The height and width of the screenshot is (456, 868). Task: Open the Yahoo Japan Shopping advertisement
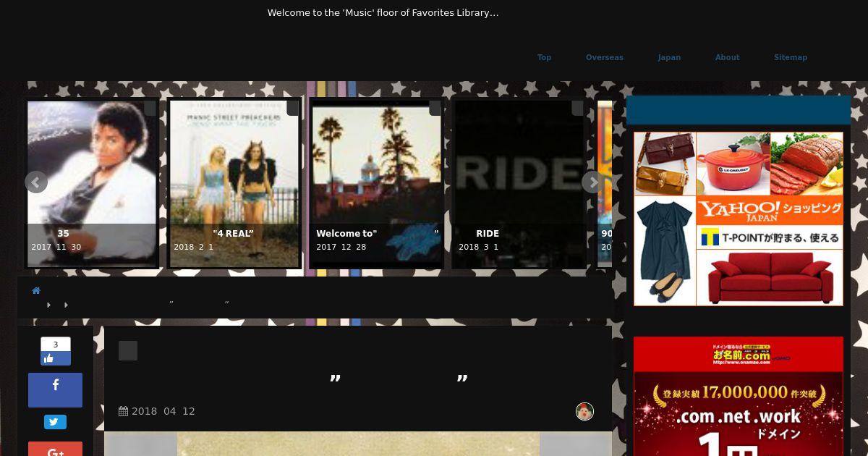pos(739,219)
